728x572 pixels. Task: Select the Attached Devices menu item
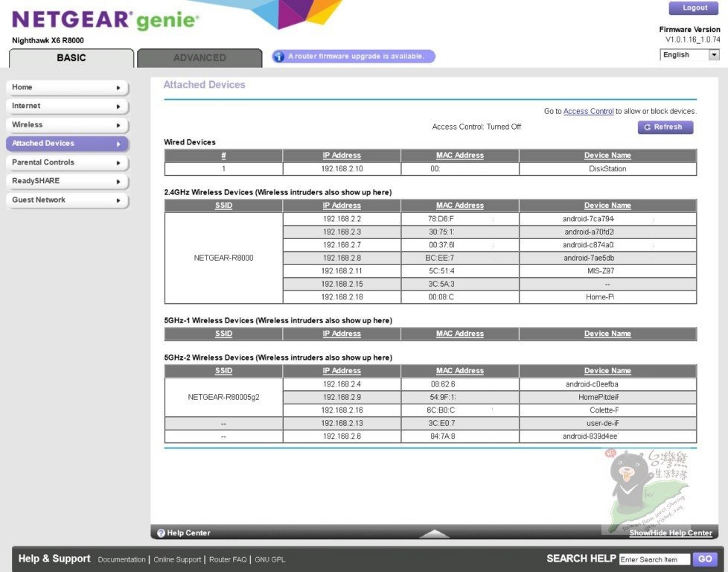tap(67, 144)
